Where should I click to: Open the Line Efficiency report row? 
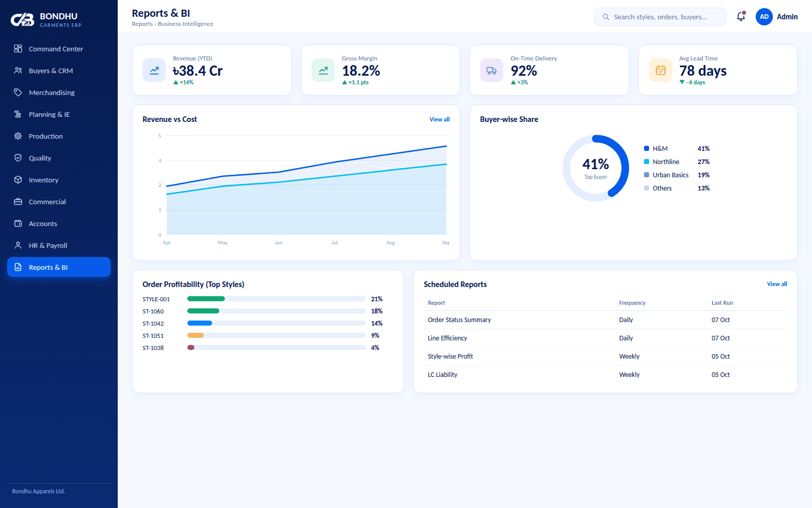(x=605, y=338)
